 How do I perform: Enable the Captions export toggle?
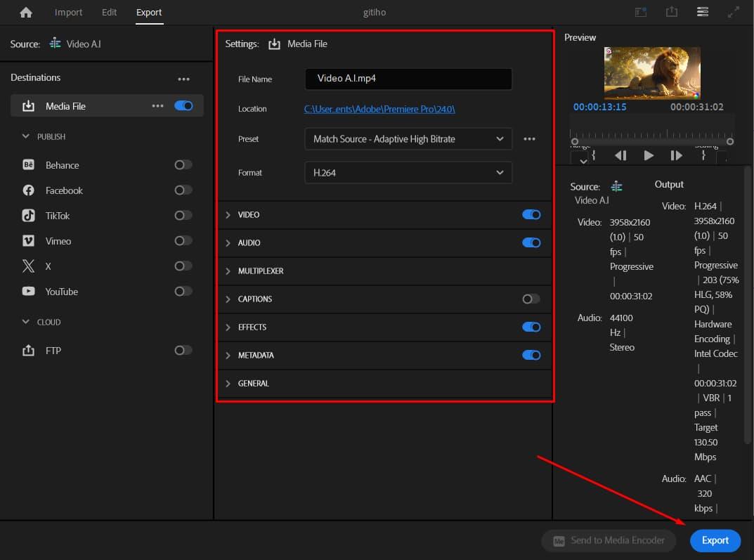(x=531, y=299)
